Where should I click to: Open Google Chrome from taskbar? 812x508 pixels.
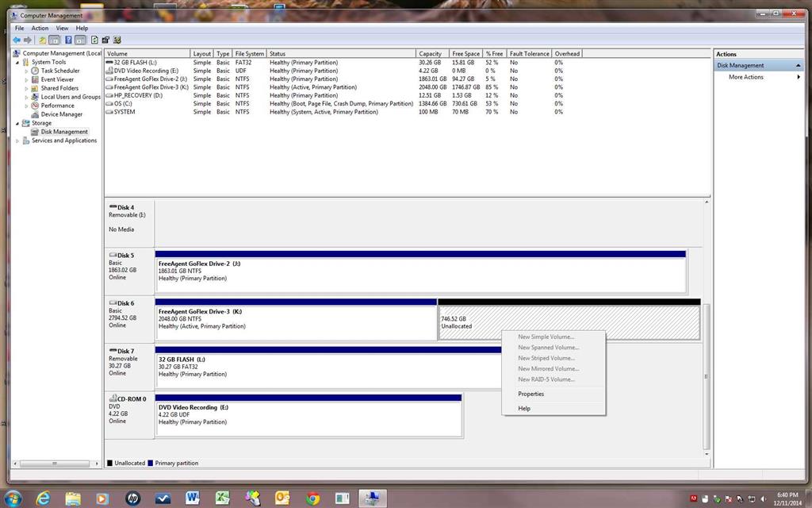click(312, 498)
